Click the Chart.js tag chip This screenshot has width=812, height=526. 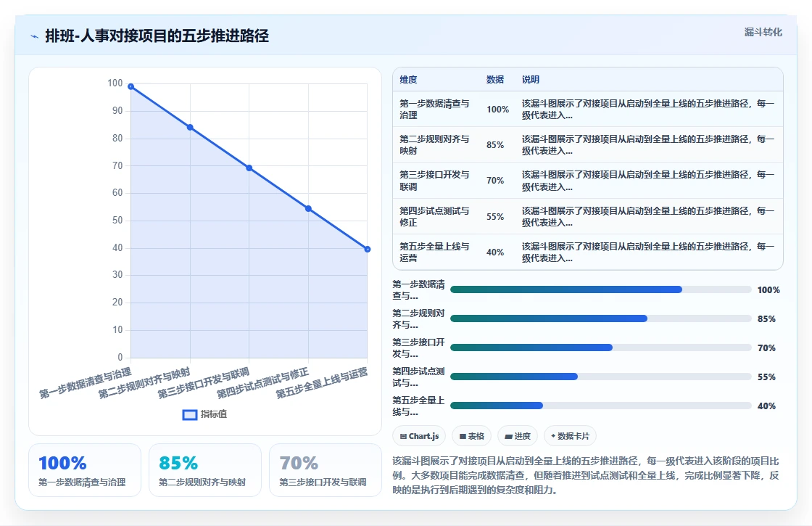(x=419, y=436)
